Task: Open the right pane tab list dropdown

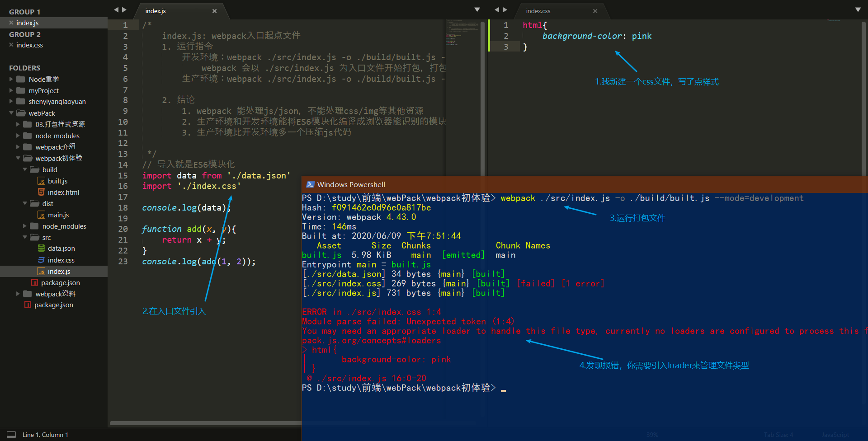Action: (858, 9)
